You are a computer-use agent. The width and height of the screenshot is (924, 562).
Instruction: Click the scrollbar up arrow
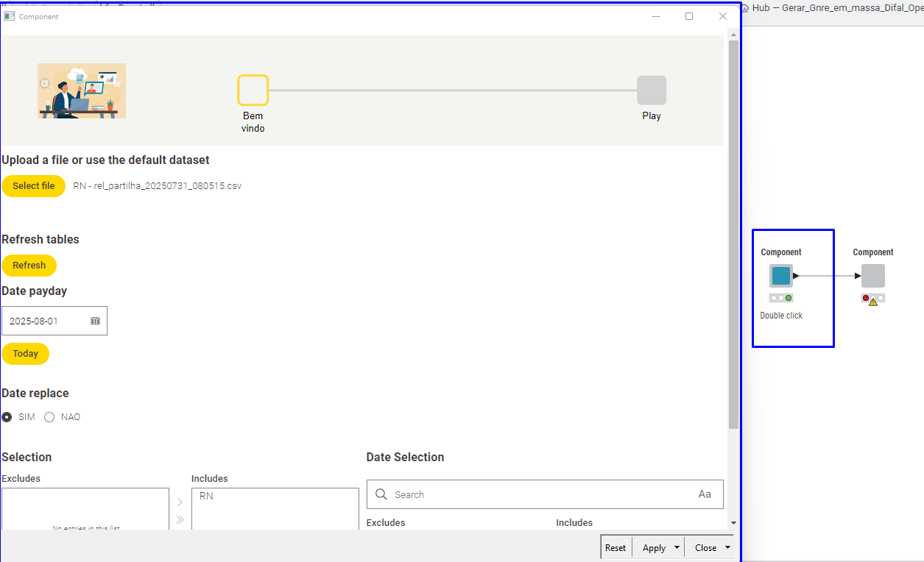tap(733, 34)
